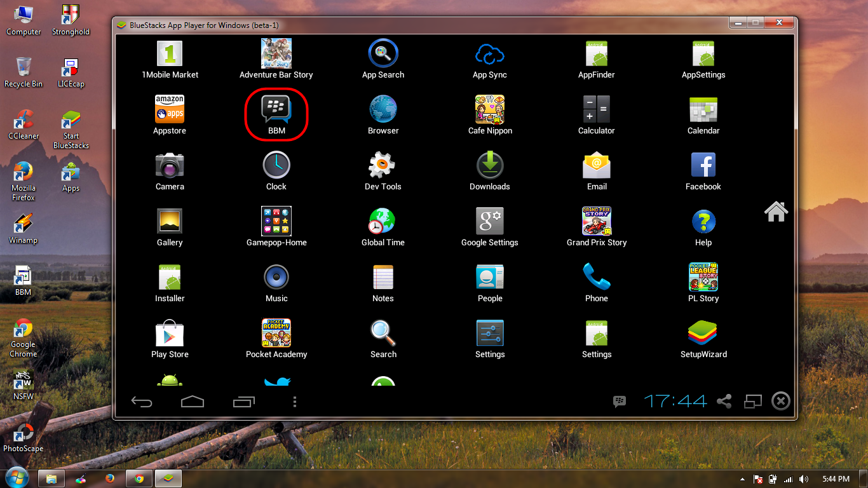Open the volume control in tray
The width and height of the screenshot is (868, 488).
pos(804,479)
